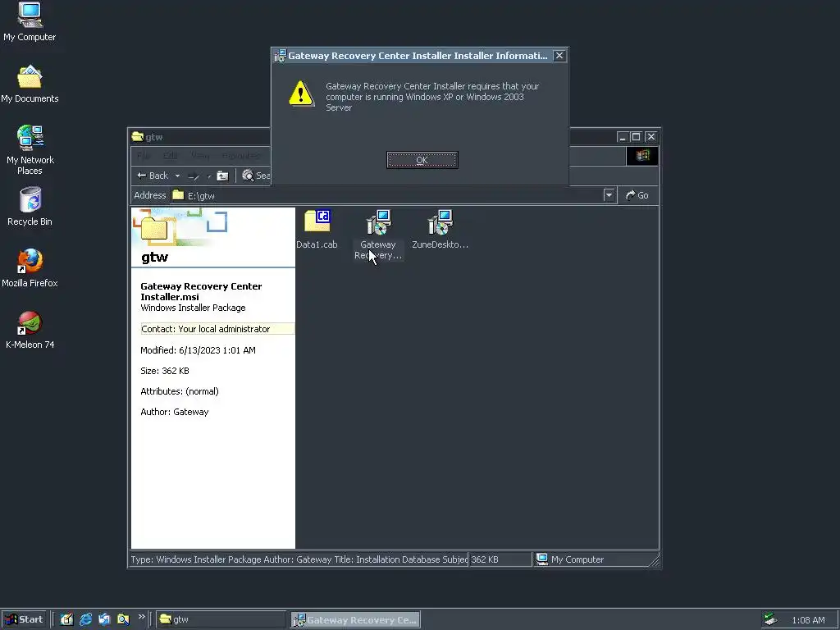Viewport: 840px width, 630px height.
Task: Launch Internet Explorer from quick launch
Action: (x=85, y=619)
